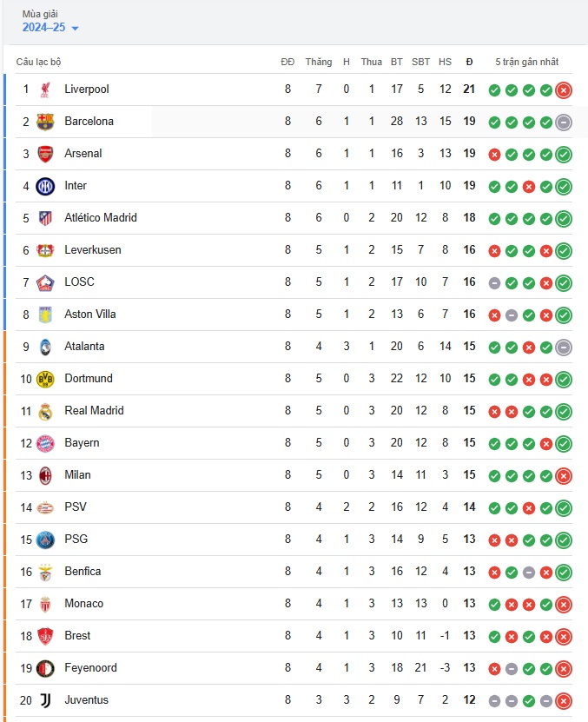Select the Arsenal cannon crest

coord(45,154)
